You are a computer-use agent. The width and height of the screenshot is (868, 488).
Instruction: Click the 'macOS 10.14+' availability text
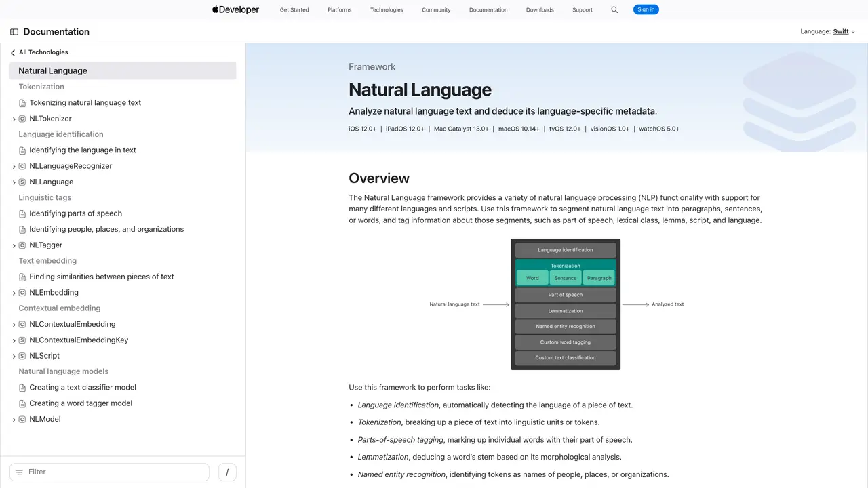519,129
